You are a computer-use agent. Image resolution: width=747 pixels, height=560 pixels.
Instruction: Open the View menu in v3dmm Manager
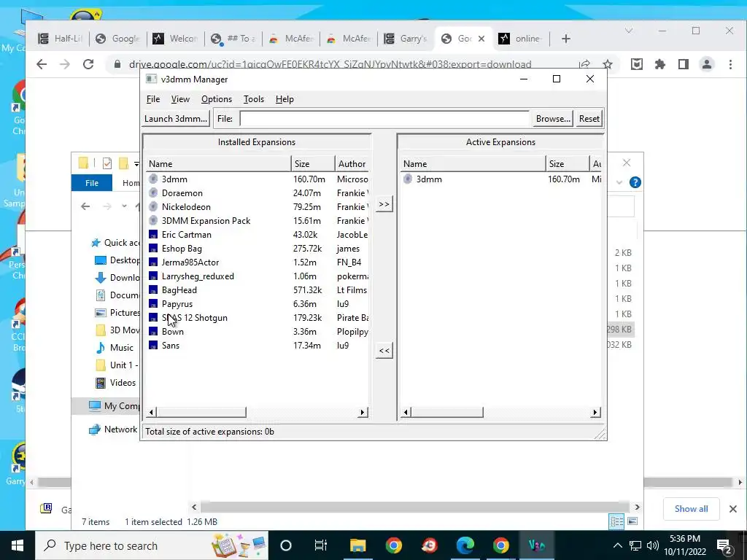(180, 99)
